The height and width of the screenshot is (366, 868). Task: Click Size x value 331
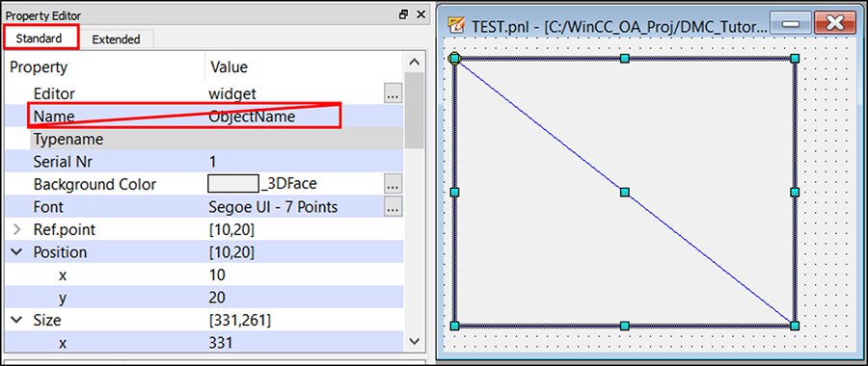click(220, 343)
